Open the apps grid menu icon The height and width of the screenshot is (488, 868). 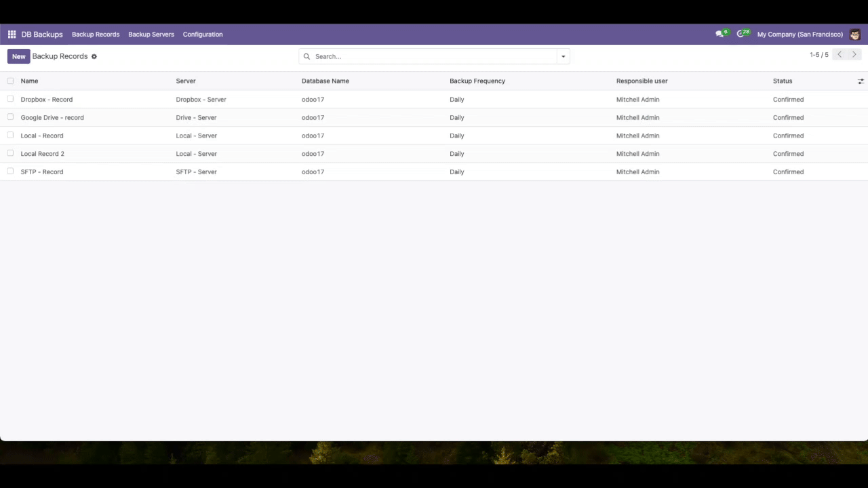click(12, 35)
